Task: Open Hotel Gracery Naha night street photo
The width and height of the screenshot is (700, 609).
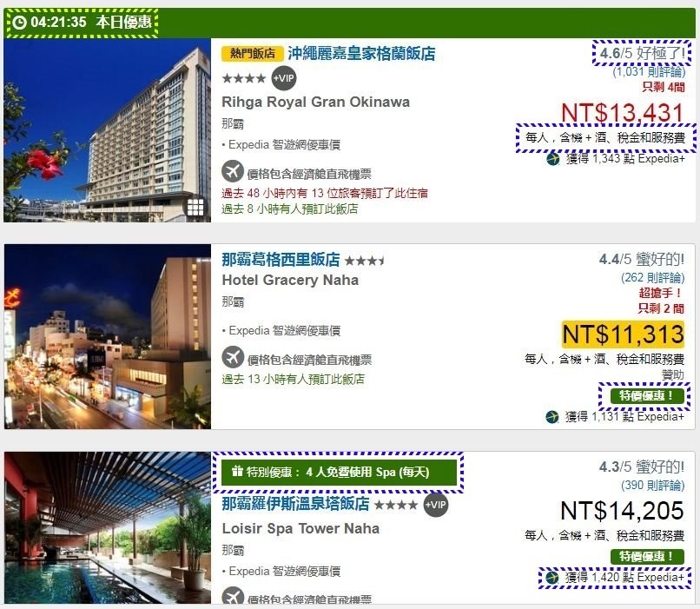Action: tap(108, 337)
